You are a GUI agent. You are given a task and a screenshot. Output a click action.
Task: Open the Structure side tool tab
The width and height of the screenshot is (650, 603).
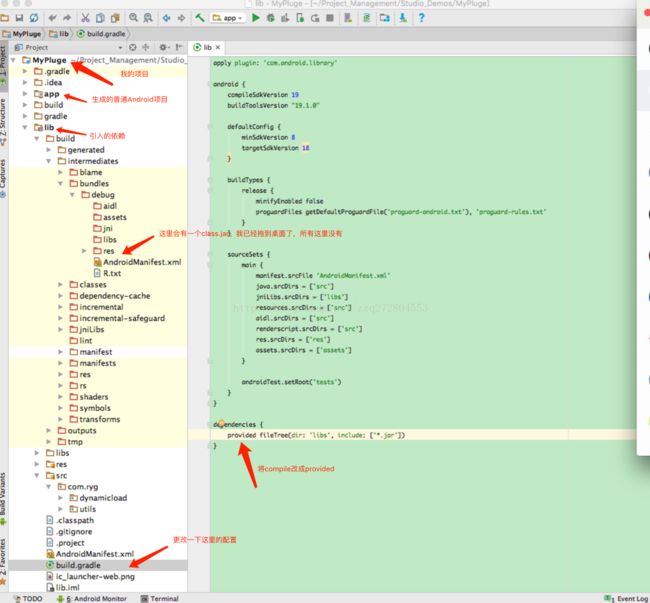click(3, 121)
